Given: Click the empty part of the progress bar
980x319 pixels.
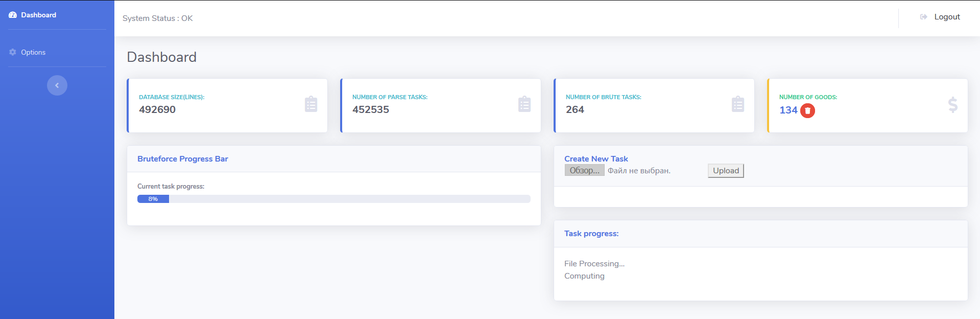Looking at the screenshot, I should (349, 199).
